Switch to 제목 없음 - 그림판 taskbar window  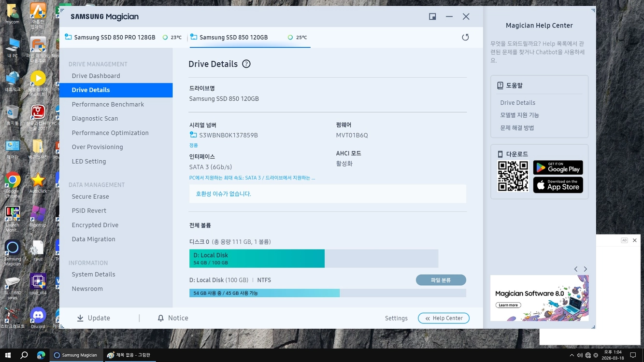point(129,355)
